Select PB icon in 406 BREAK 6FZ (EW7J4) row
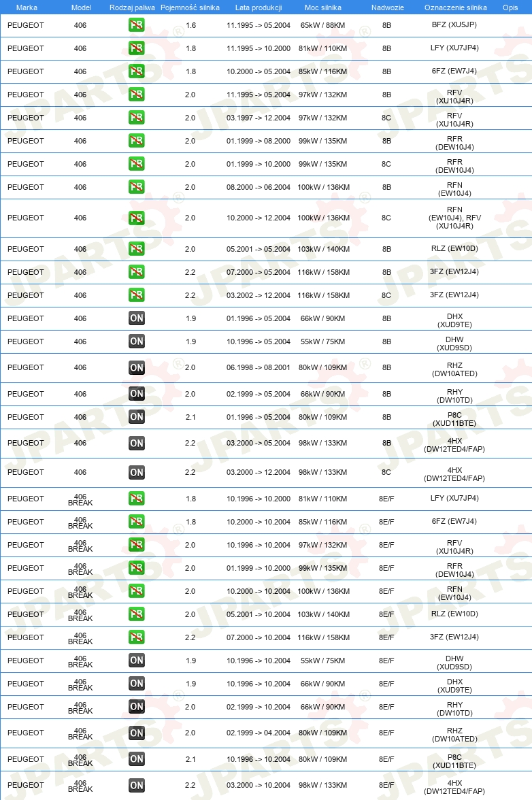Screen dimensions: 532x800 (x=136, y=522)
